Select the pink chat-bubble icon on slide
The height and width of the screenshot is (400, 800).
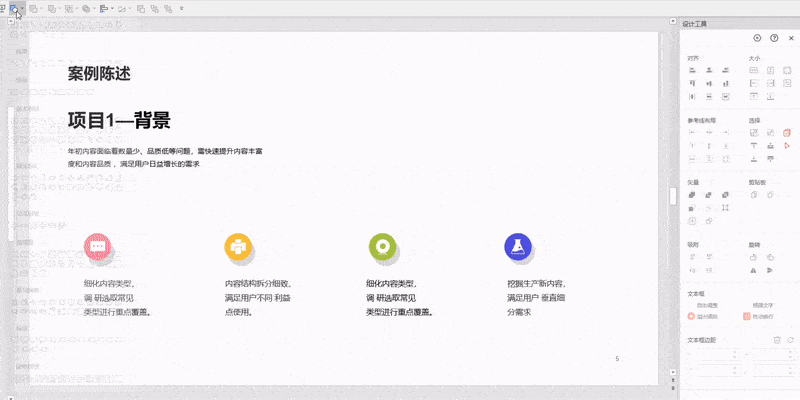(x=97, y=247)
